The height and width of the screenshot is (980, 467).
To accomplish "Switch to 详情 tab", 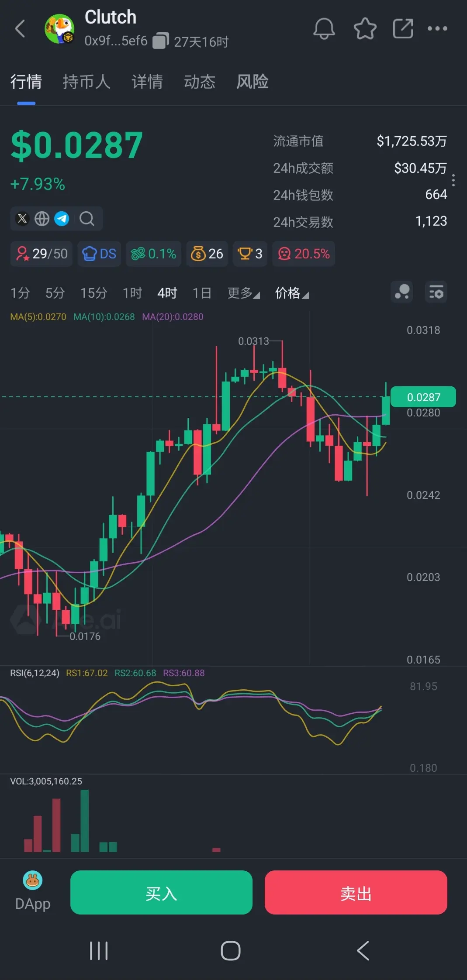I will [147, 82].
